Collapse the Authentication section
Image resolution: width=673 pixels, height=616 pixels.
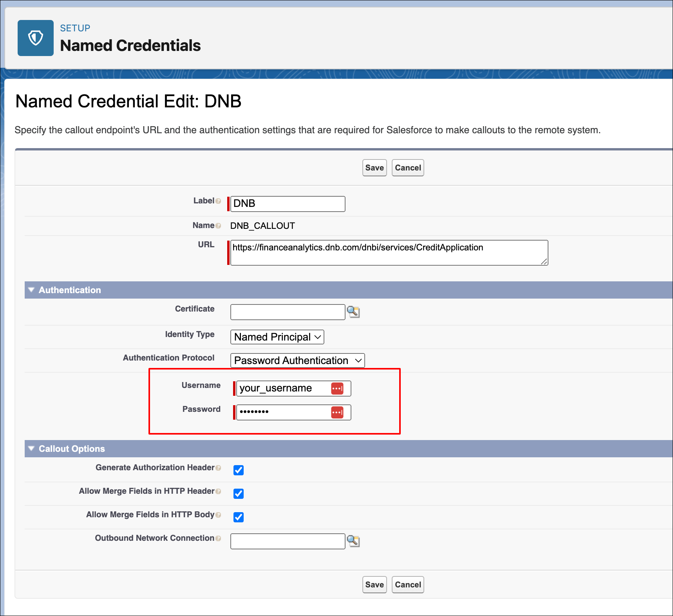(31, 290)
